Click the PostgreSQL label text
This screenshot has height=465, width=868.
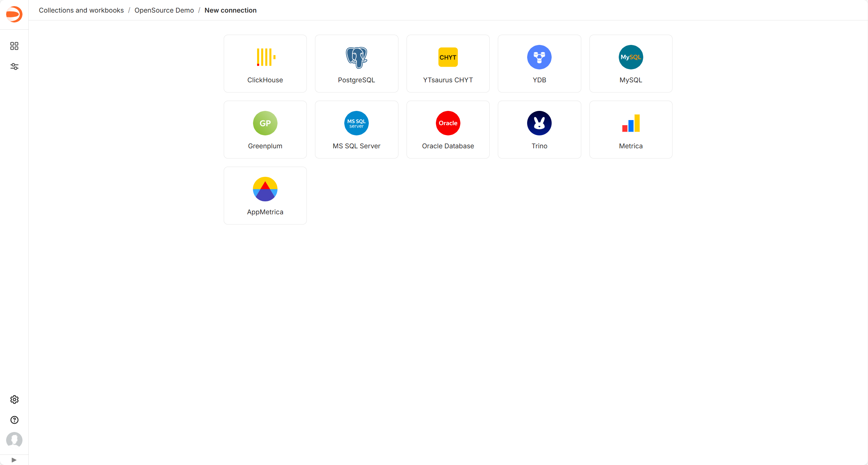tap(357, 80)
